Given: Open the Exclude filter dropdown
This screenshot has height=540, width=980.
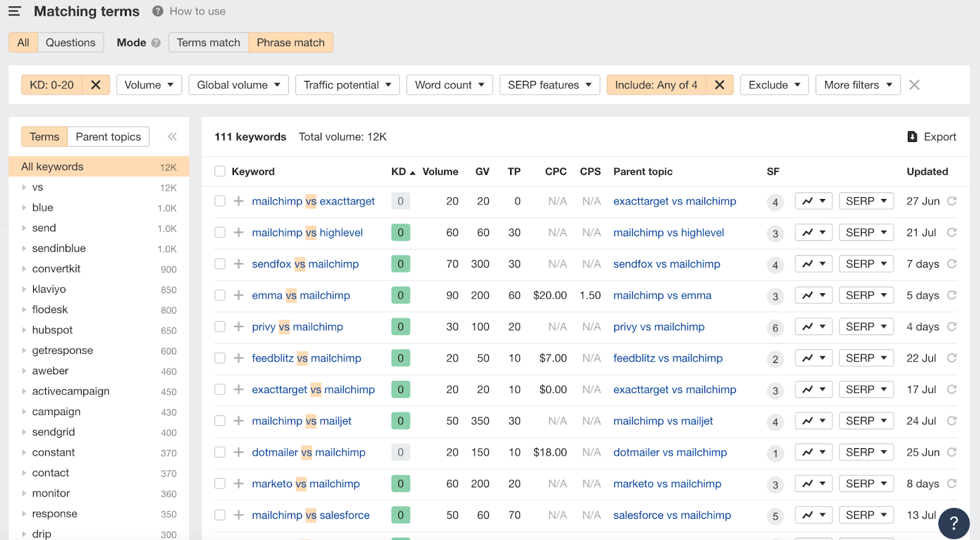Looking at the screenshot, I should point(774,85).
